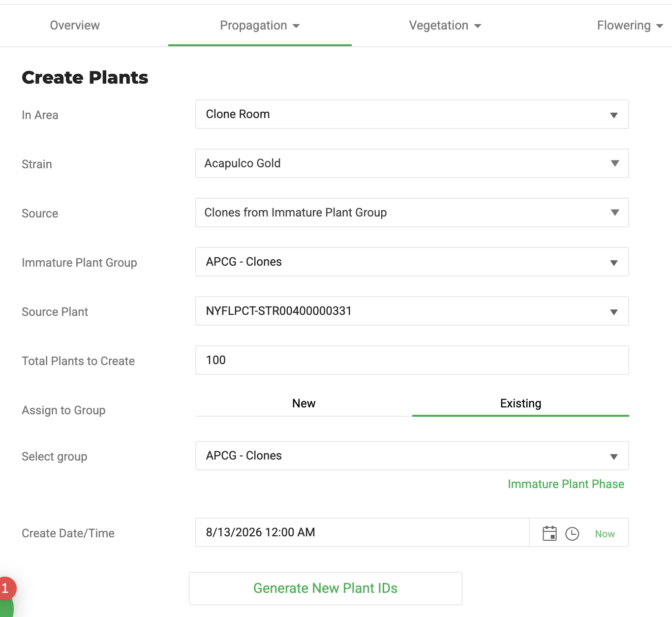Open the calendar date picker icon
Viewport: 672px width, 617px height.
550,533
